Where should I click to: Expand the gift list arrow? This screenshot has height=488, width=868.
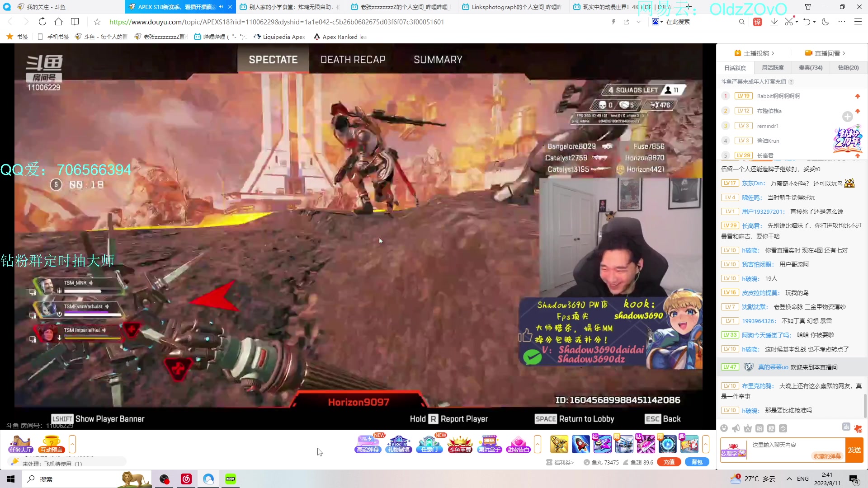[705, 444]
